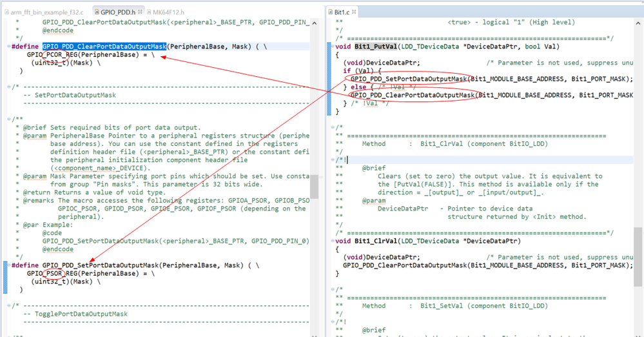
Task: Click '@brief Sets required bits of port data output.'
Action: tap(112, 128)
